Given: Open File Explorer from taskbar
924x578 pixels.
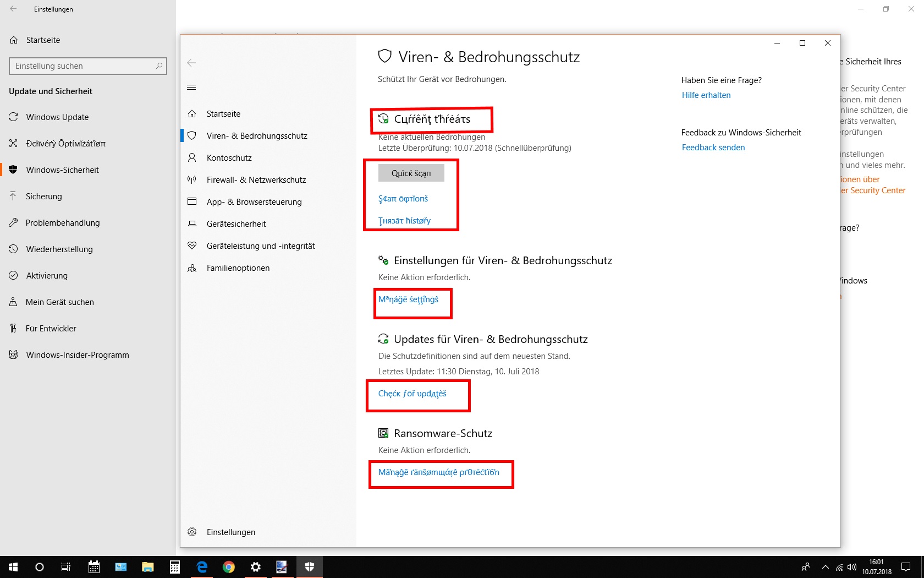Looking at the screenshot, I should (x=148, y=567).
